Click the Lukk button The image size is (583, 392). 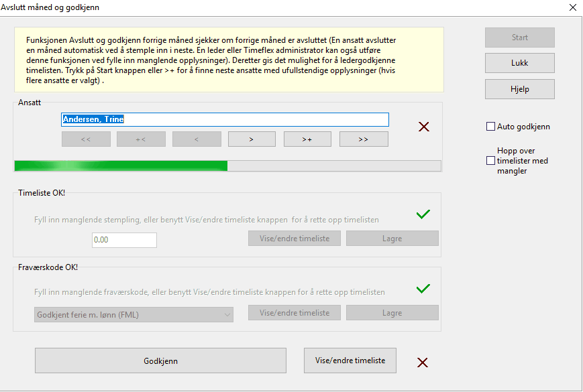[x=519, y=63]
